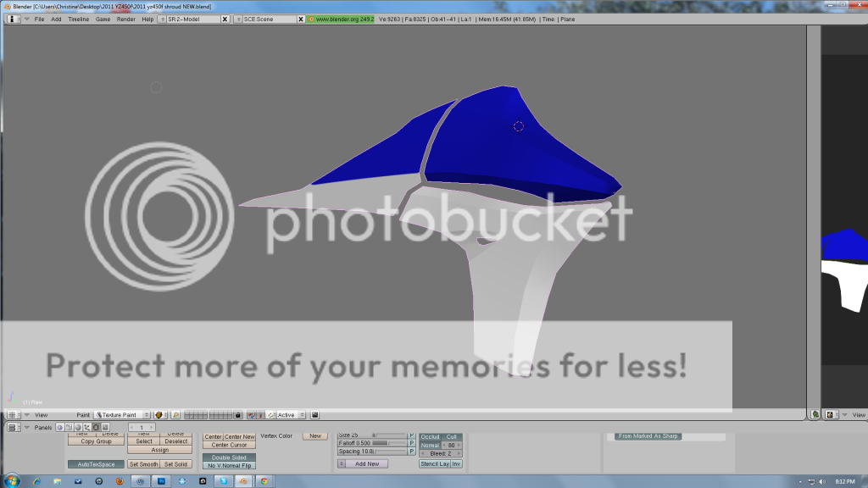
Task: Switch to Scene buttons context
Action: pos(105,428)
